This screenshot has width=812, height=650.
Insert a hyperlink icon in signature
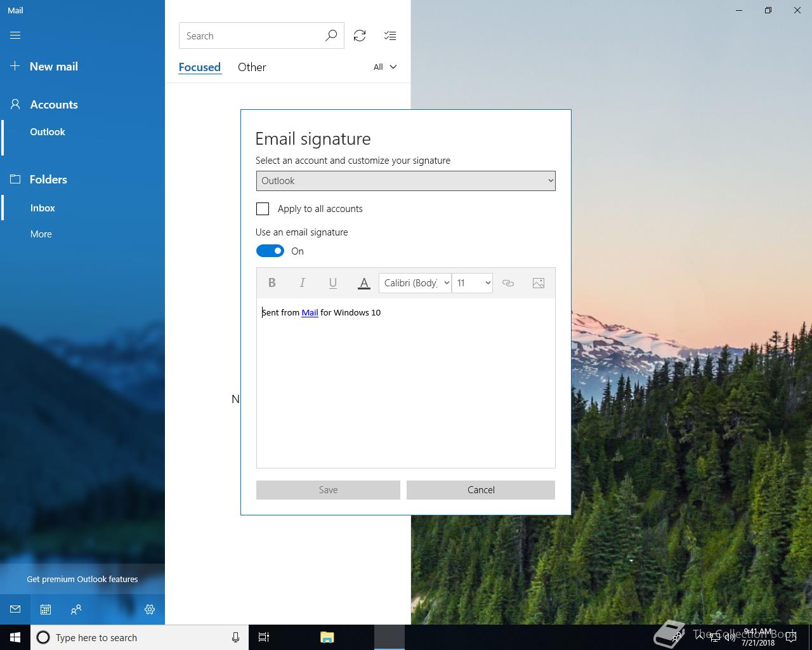(x=508, y=283)
